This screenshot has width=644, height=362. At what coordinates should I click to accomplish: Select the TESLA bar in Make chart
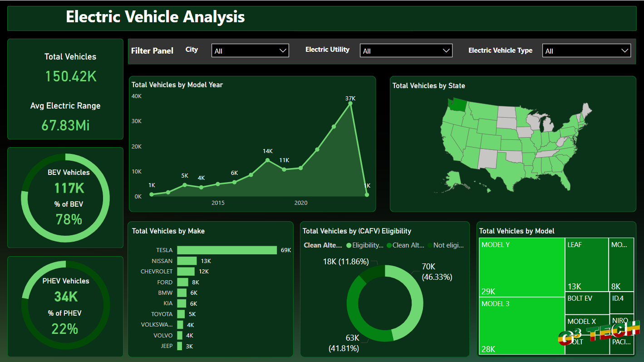[x=227, y=250]
